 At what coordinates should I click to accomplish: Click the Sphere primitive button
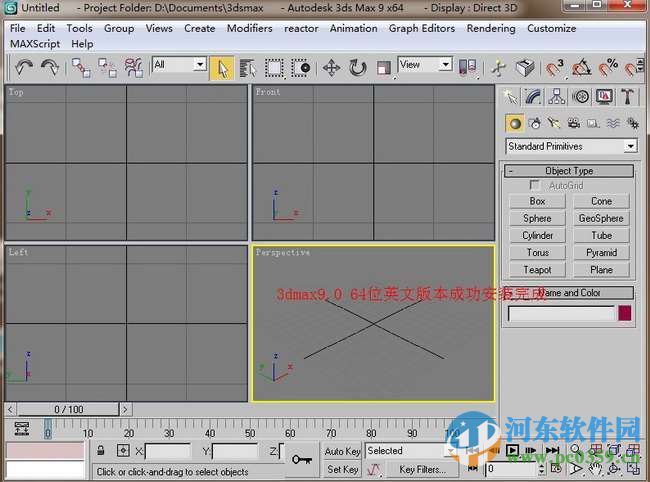[537, 218]
